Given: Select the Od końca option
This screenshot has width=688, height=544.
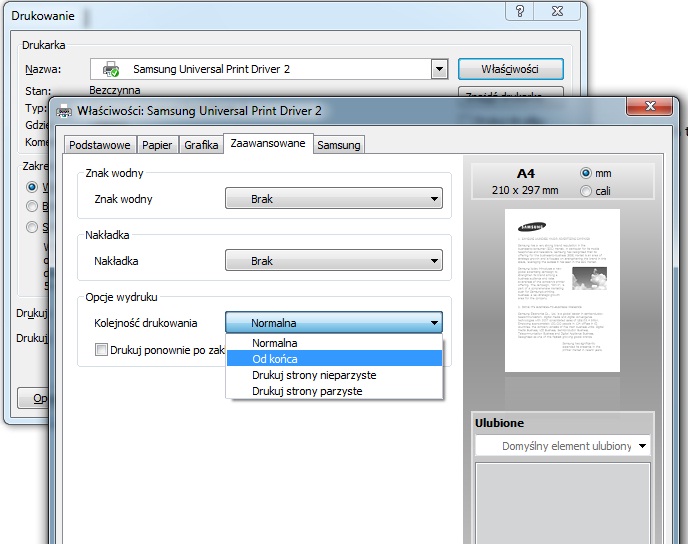Looking at the screenshot, I should pyautogui.click(x=334, y=358).
